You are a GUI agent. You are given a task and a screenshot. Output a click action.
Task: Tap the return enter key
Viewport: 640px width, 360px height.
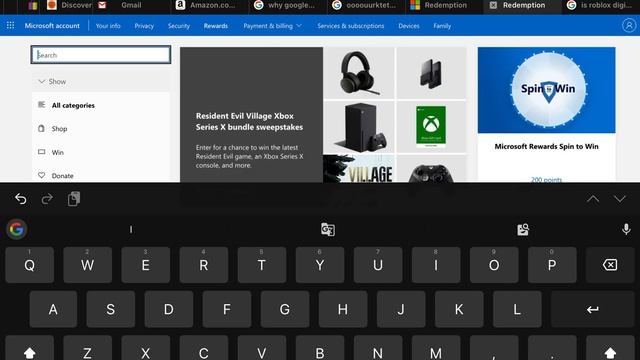click(593, 309)
